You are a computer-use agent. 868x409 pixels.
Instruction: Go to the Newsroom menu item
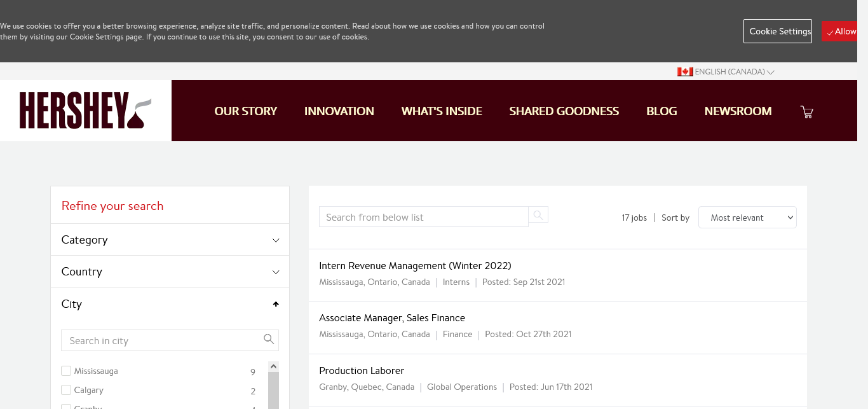pyautogui.click(x=738, y=111)
